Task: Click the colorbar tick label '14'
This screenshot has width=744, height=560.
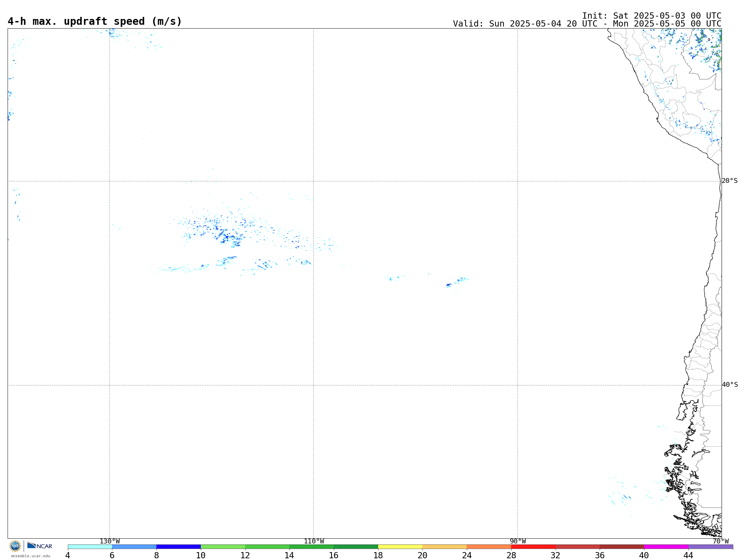Action: (x=289, y=555)
